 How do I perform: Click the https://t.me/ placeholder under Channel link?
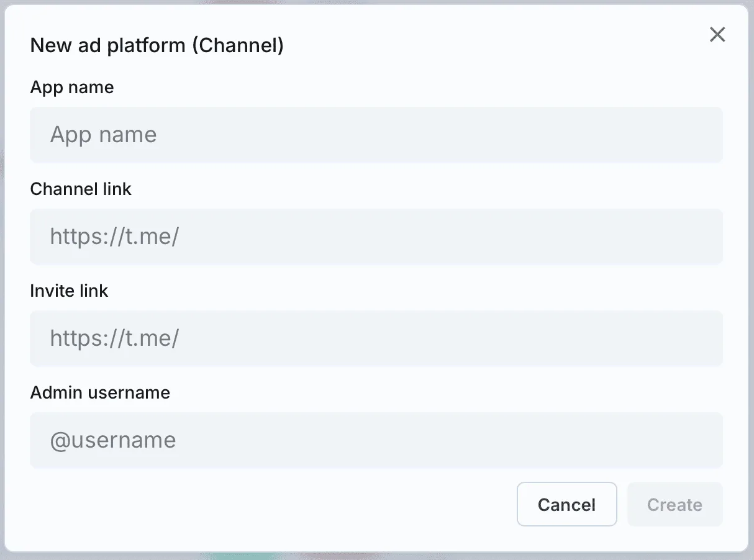pos(114,237)
